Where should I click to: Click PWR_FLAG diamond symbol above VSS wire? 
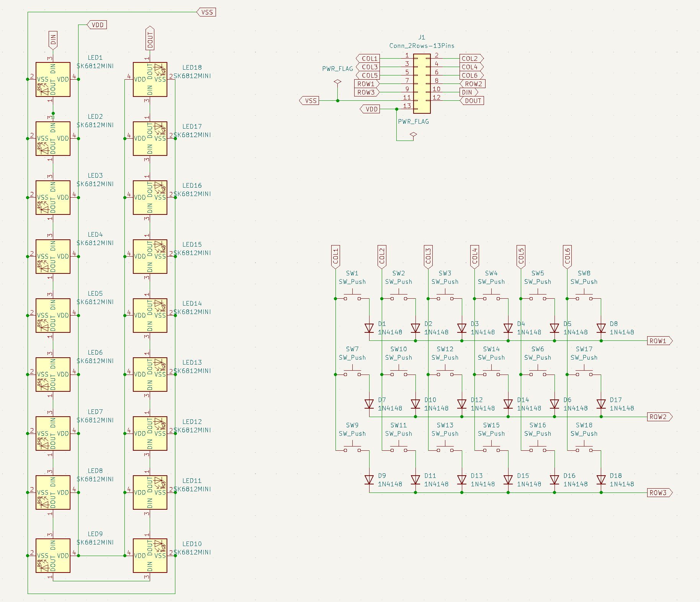click(337, 82)
